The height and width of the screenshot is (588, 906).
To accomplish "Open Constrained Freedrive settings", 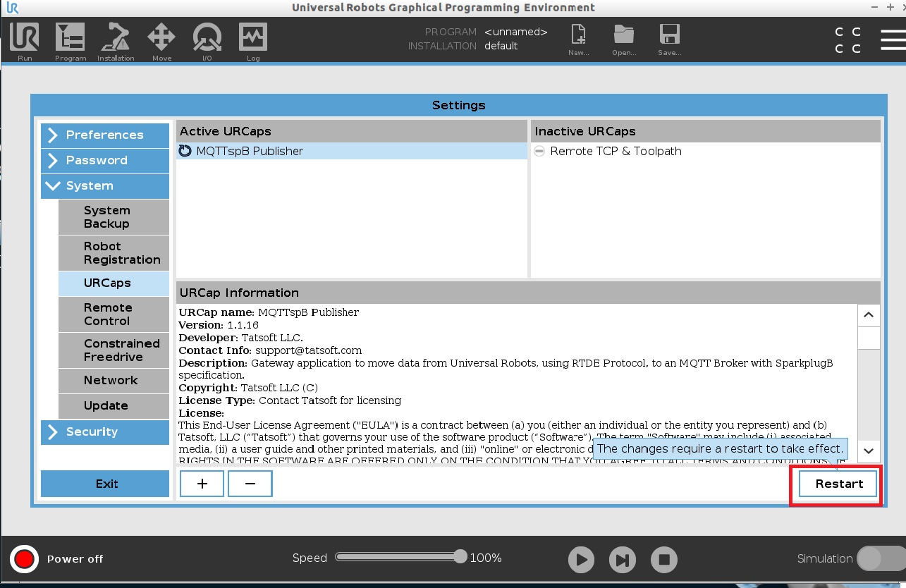I will click(x=114, y=350).
